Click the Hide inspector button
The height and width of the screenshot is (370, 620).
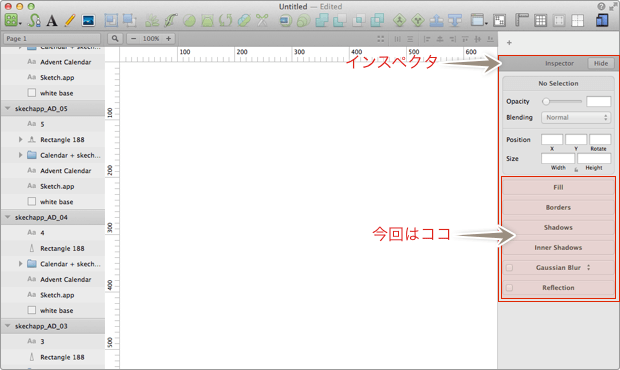pyautogui.click(x=601, y=63)
